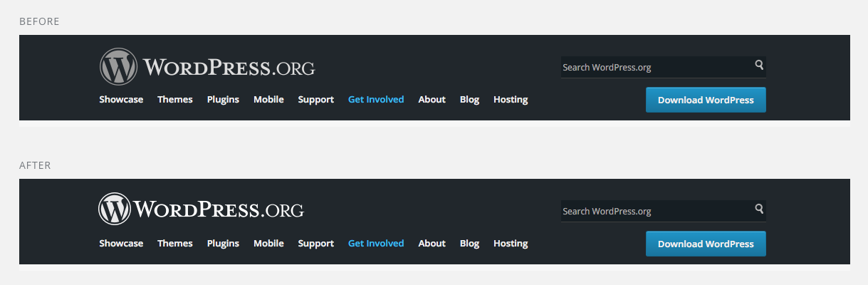Click the search magnifier icon in BEFORE header
The height and width of the screenshot is (285, 868).
click(x=759, y=66)
